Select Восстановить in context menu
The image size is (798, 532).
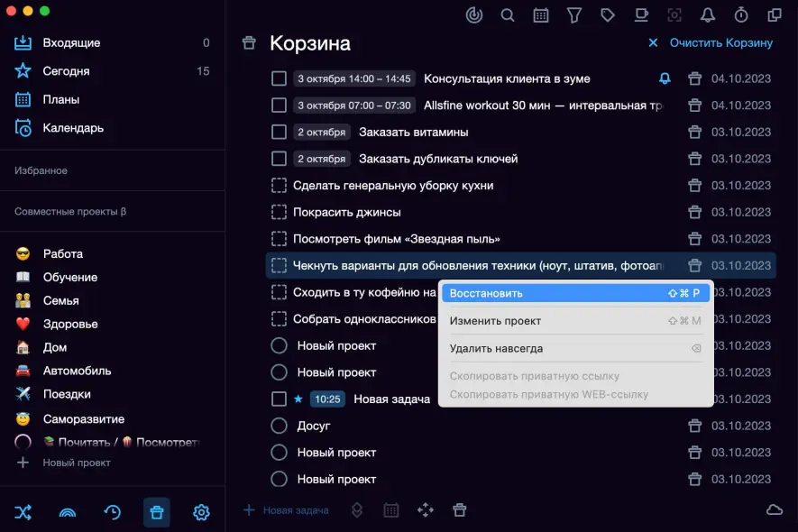click(x=575, y=293)
